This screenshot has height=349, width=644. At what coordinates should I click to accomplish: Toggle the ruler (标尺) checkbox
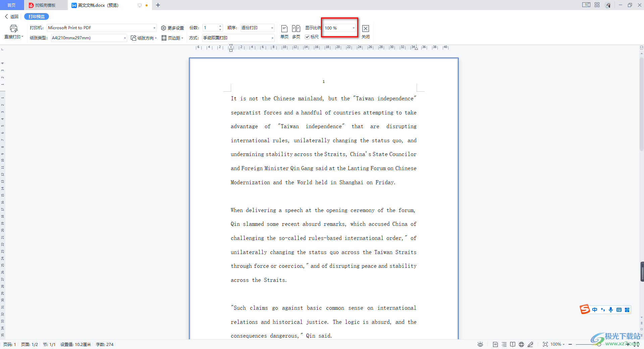307,37
